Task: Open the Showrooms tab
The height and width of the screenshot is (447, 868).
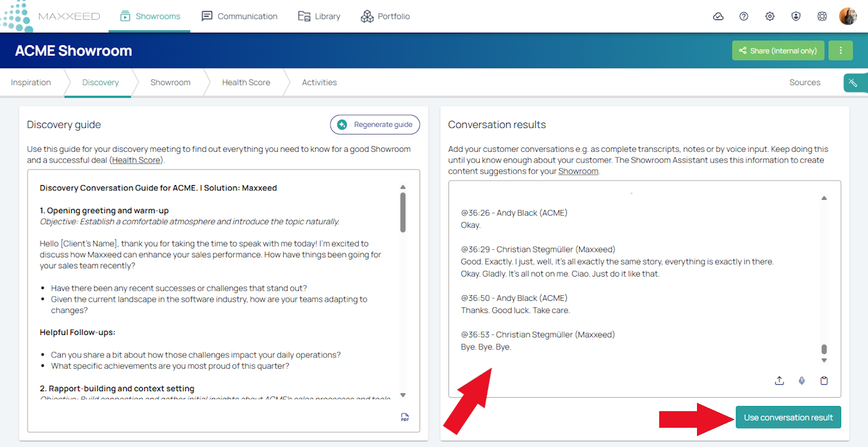Action: (150, 16)
